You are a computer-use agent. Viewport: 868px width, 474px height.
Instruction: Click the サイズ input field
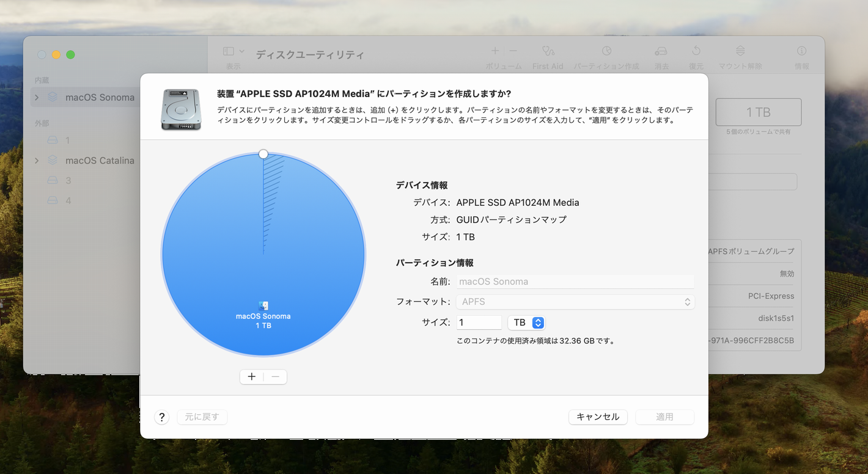[x=479, y=323]
